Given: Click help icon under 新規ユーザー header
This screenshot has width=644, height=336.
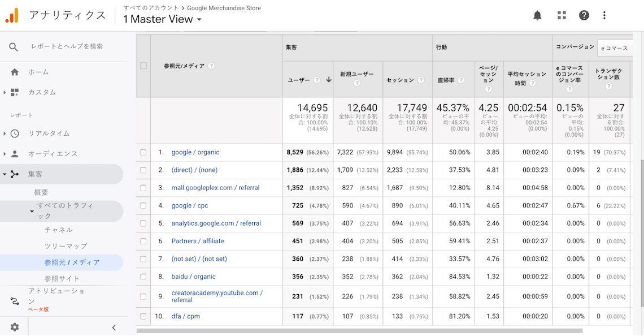Looking at the screenshot, I should click(x=357, y=83).
